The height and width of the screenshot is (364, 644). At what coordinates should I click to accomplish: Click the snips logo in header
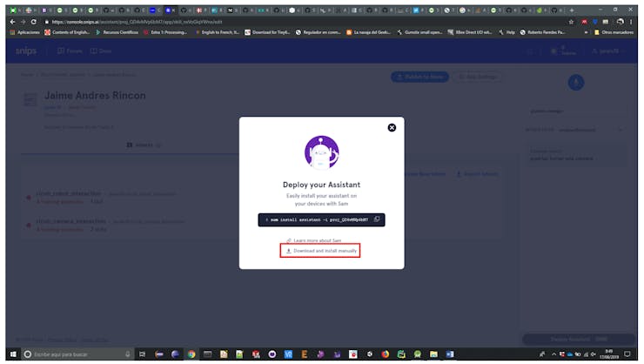tap(26, 51)
